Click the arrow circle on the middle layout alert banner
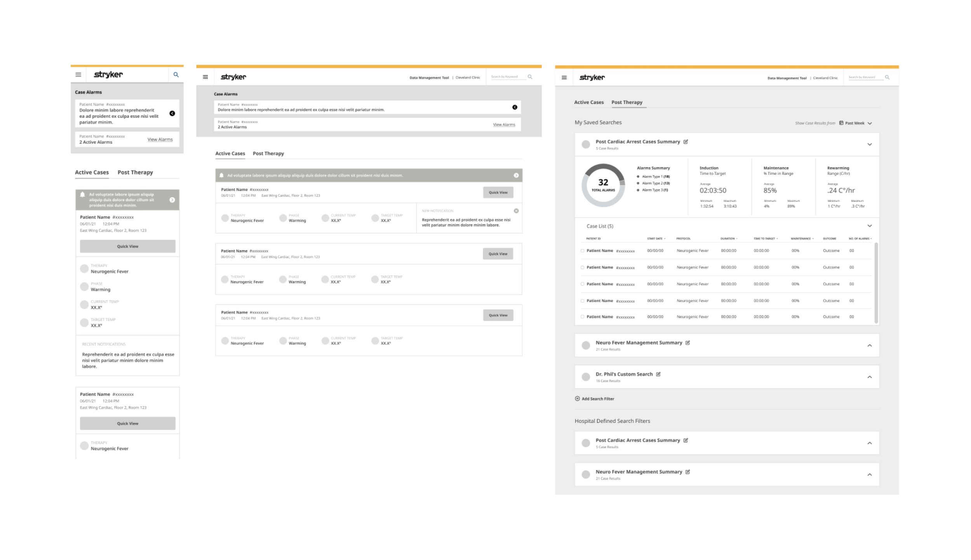 click(x=516, y=176)
